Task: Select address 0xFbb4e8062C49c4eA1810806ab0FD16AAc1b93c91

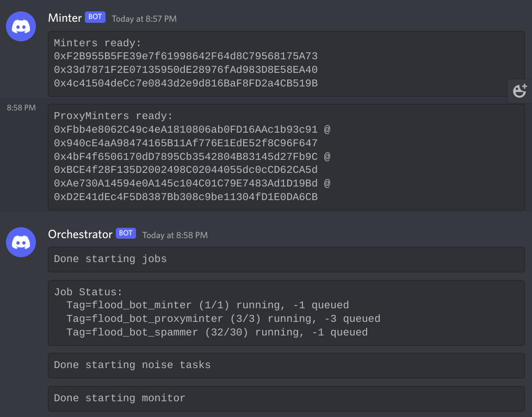Action: (x=185, y=129)
